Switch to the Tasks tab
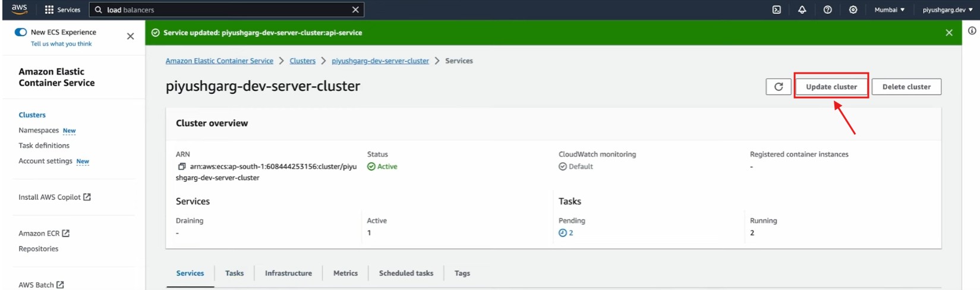The width and height of the screenshot is (980, 290). point(234,273)
